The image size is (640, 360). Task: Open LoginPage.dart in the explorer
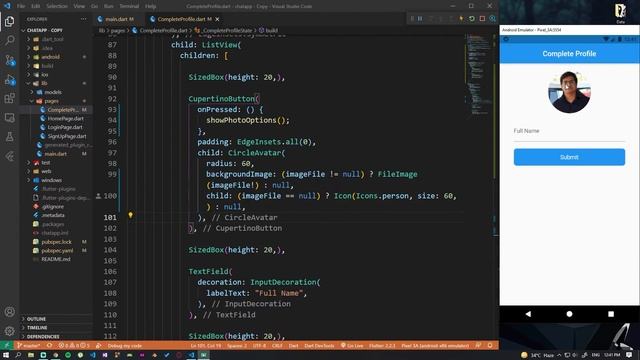pyautogui.click(x=65, y=127)
